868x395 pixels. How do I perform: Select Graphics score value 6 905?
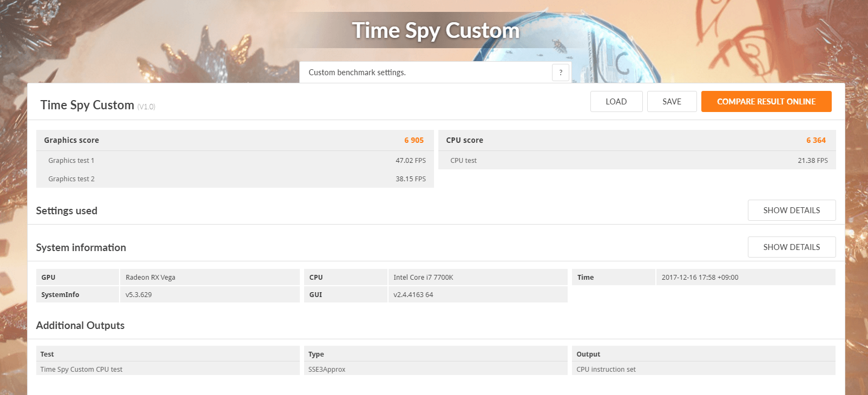414,140
